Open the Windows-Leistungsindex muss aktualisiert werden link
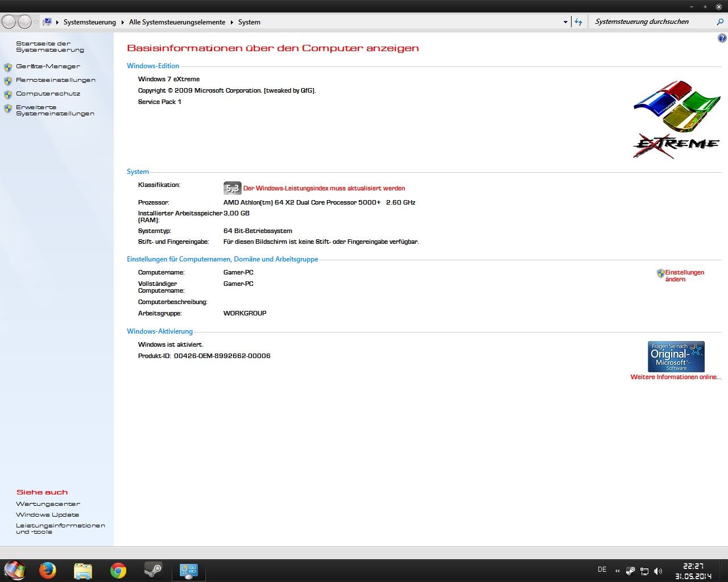 click(x=324, y=188)
